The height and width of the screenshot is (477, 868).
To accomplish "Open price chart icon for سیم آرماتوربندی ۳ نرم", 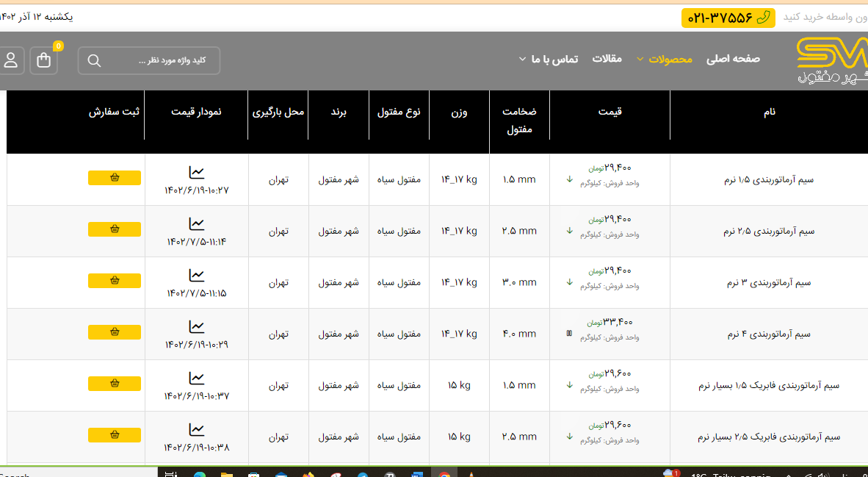I will tap(196, 276).
